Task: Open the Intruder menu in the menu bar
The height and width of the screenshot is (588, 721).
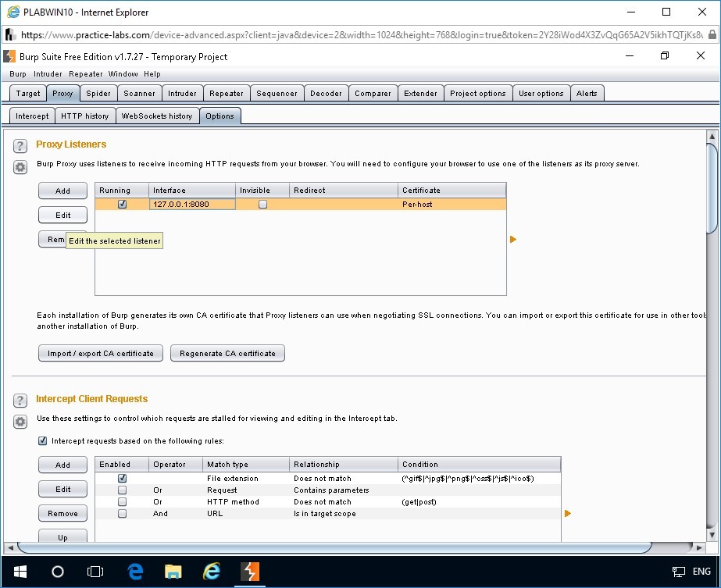Action: [x=47, y=74]
